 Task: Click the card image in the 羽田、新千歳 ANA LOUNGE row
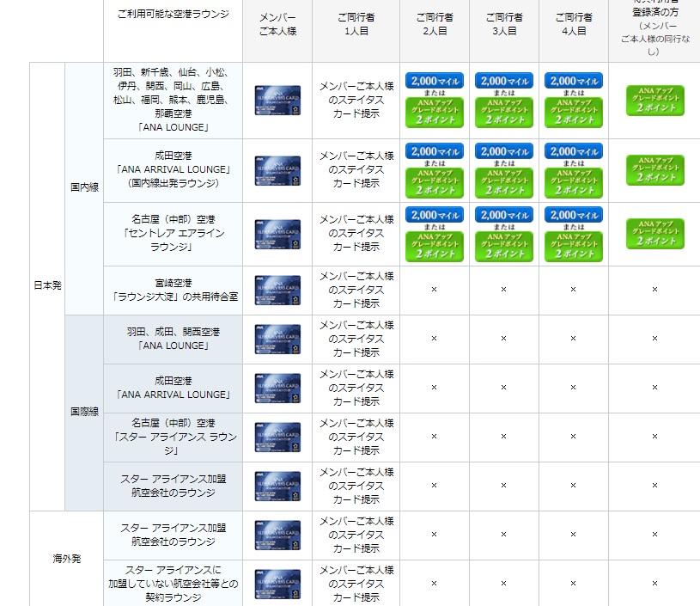tap(277, 100)
